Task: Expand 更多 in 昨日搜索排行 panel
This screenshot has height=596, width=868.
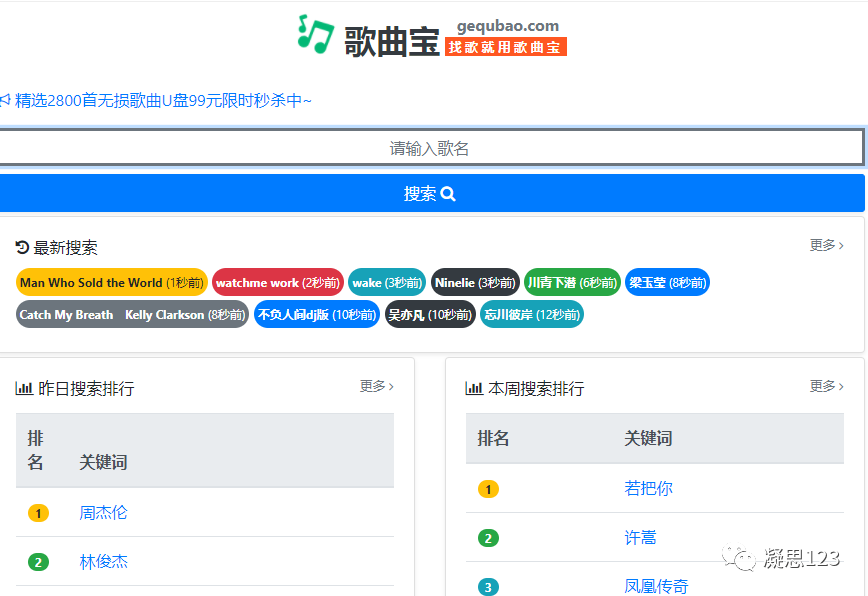Action: (373, 388)
